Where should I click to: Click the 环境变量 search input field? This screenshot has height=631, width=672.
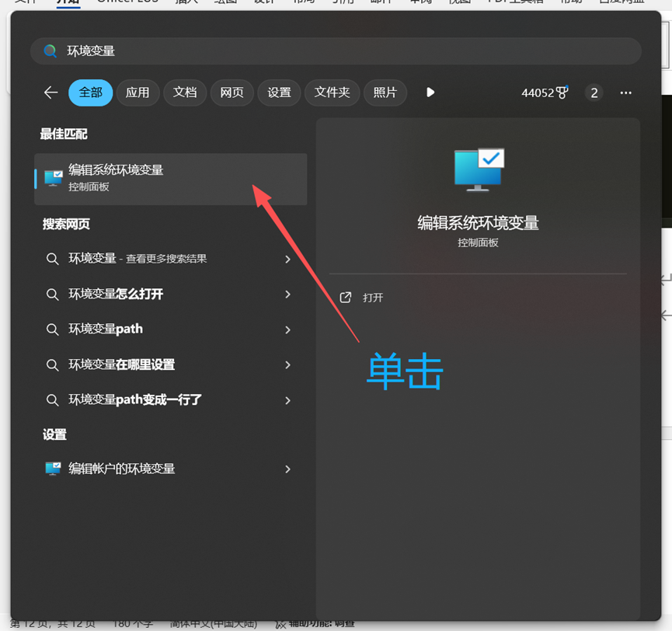pos(336,51)
